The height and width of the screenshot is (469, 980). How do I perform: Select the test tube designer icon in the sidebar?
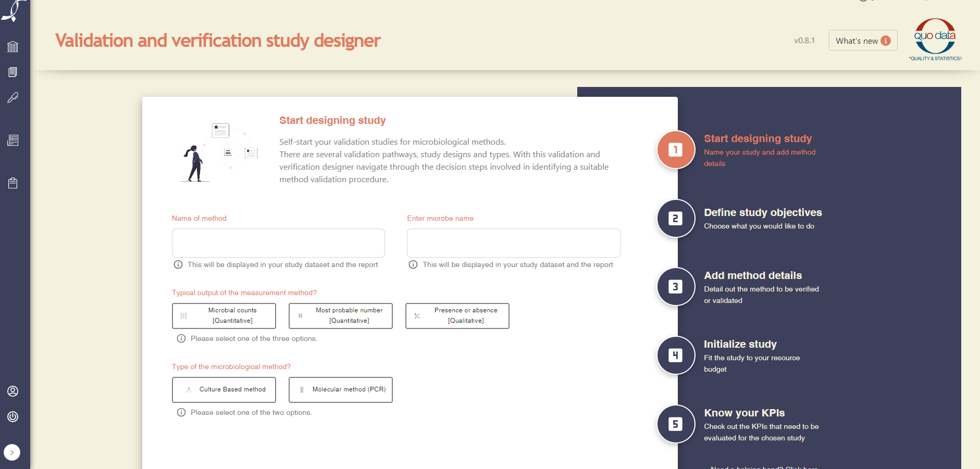13,97
